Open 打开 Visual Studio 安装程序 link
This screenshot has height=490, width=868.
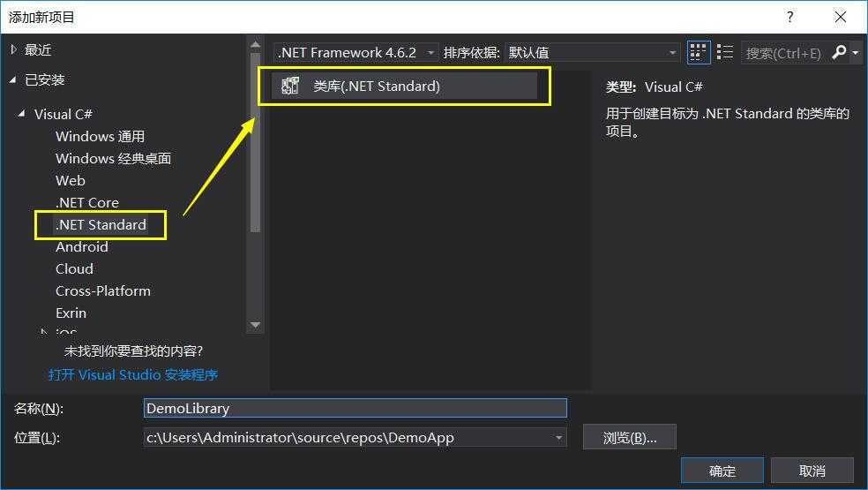point(133,375)
